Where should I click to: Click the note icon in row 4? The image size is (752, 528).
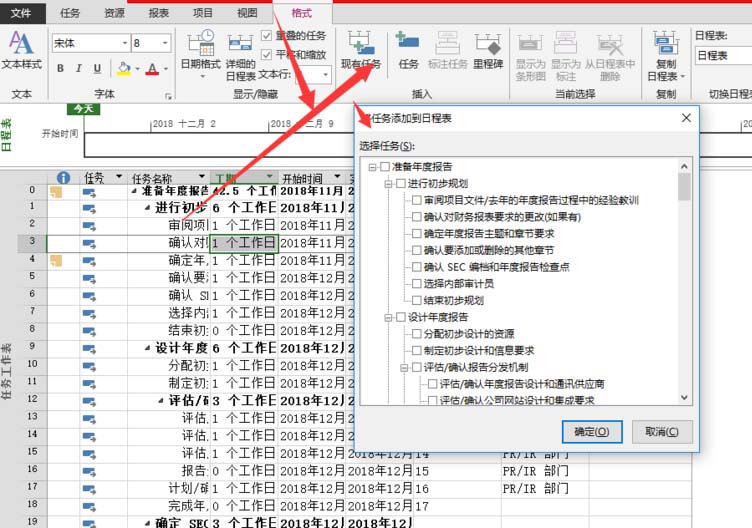click(56, 261)
